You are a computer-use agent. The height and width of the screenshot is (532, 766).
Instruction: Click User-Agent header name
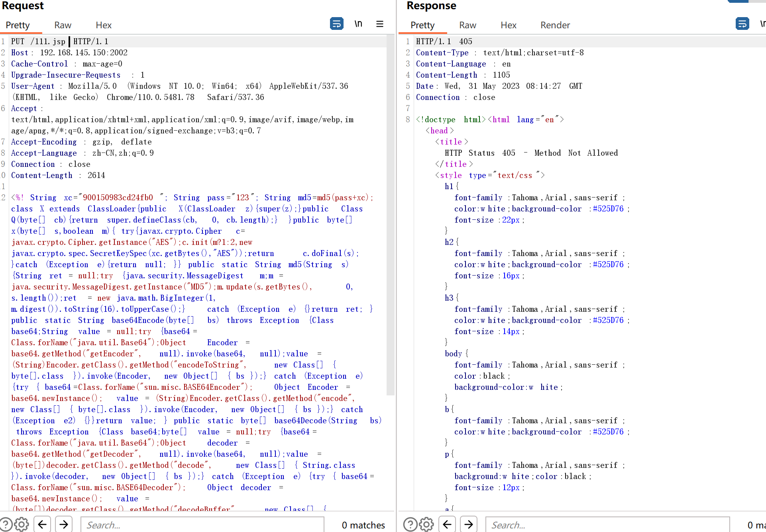(x=33, y=86)
